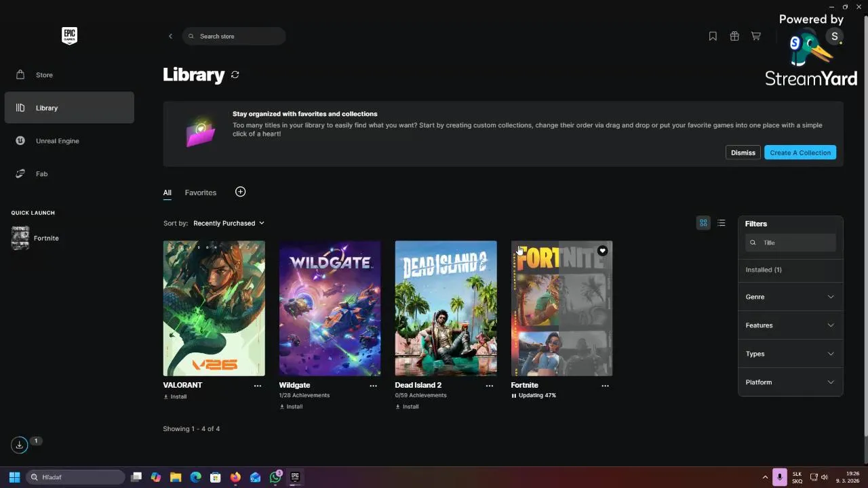Click the Windows taskbar search box
868x488 pixels.
pos(76,477)
